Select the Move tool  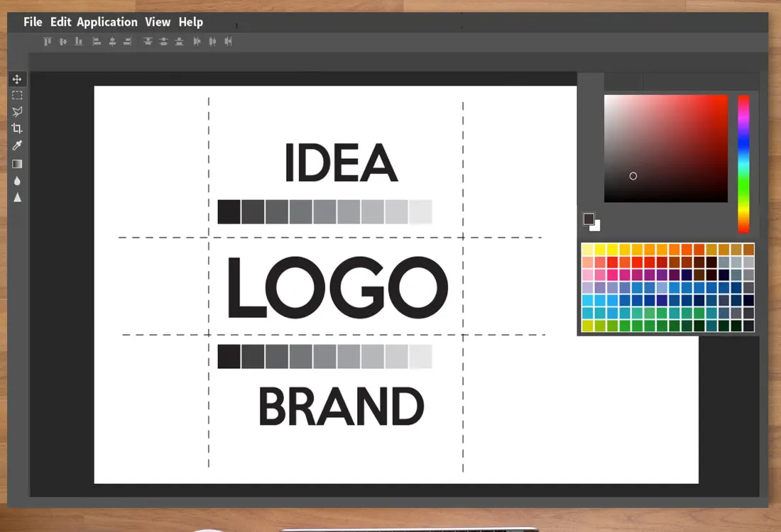click(x=17, y=79)
